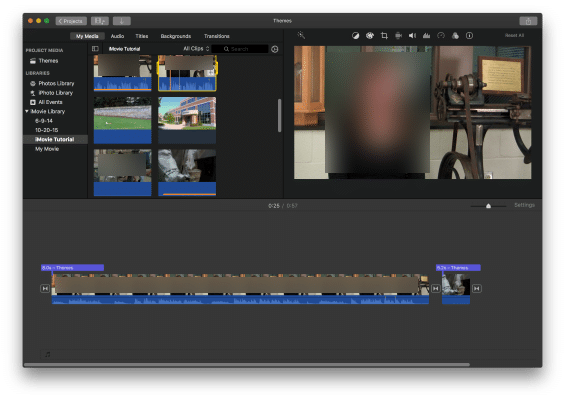Open the Titles tab

142,36
